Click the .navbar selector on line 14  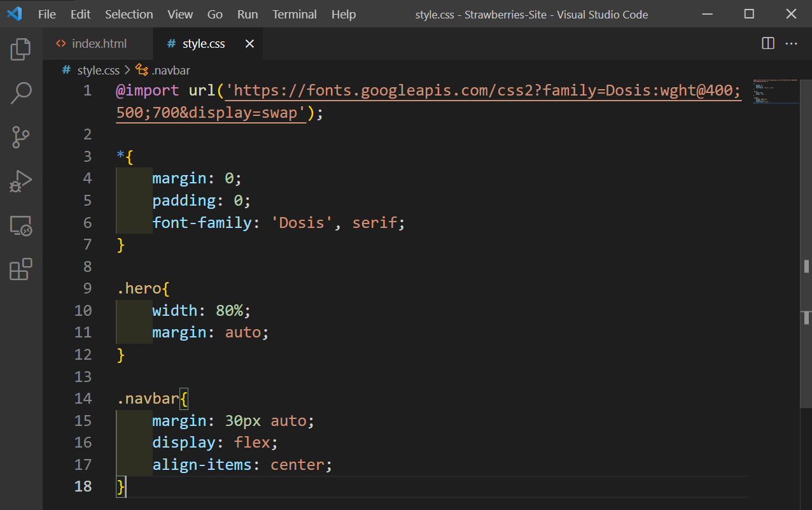148,399
